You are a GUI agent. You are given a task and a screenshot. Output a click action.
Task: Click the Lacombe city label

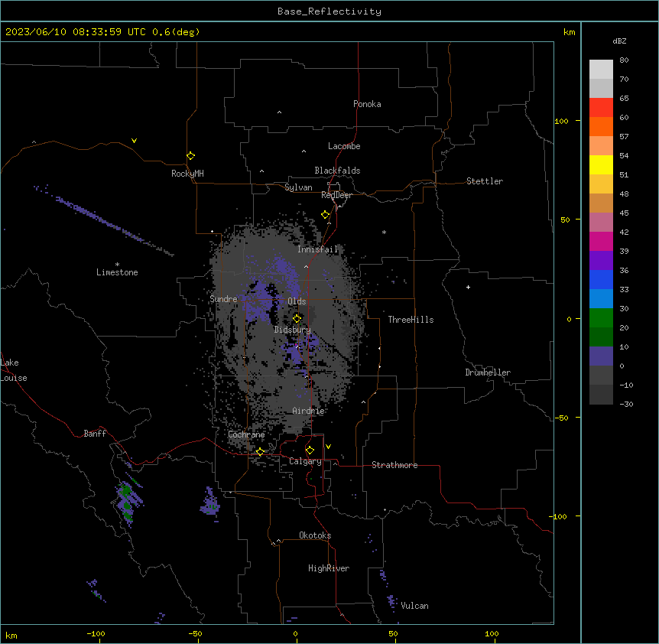pyautogui.click(x=344, y=146)
